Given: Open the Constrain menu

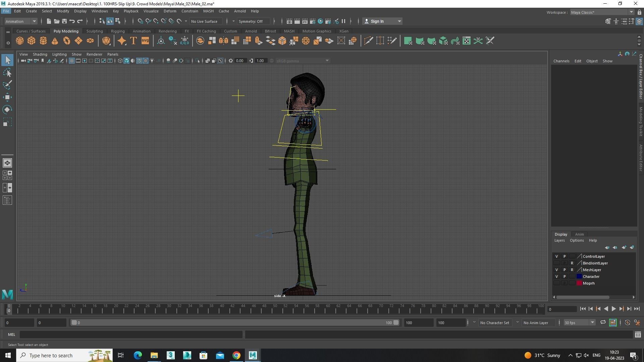Looking at the screenshot, I should [x=190, y=11].
